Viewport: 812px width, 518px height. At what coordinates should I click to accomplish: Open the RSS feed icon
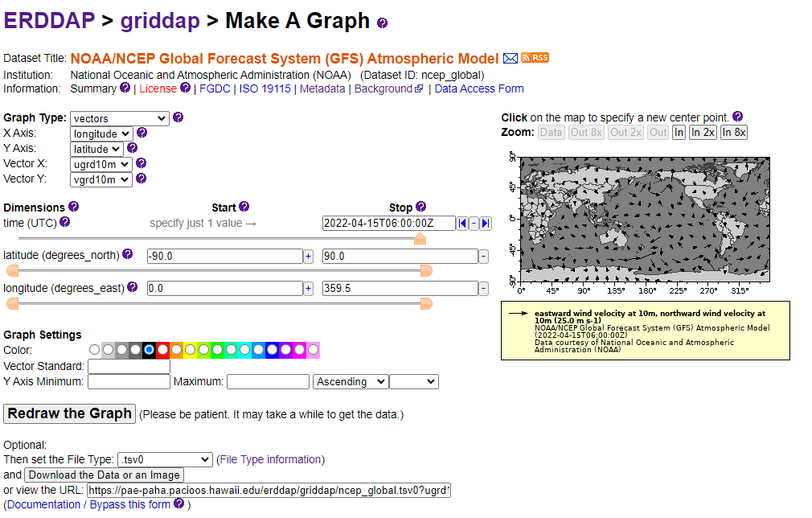pyautogui.click(x=535, y=57)
